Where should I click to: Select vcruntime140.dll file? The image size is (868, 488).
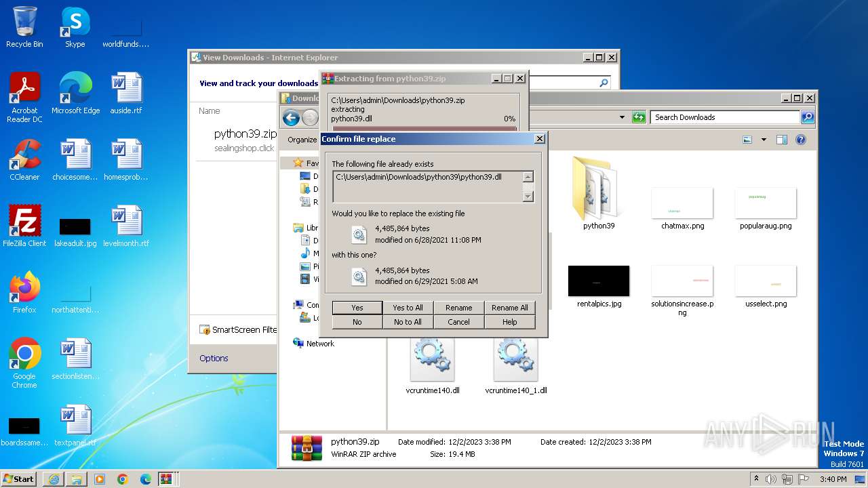click(x=433, y=366)
